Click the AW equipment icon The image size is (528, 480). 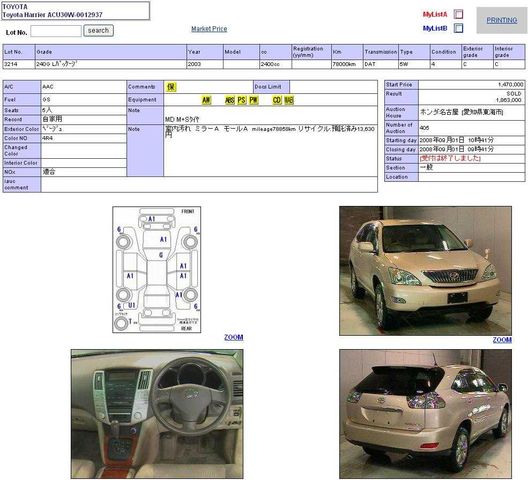coord(206,100)
